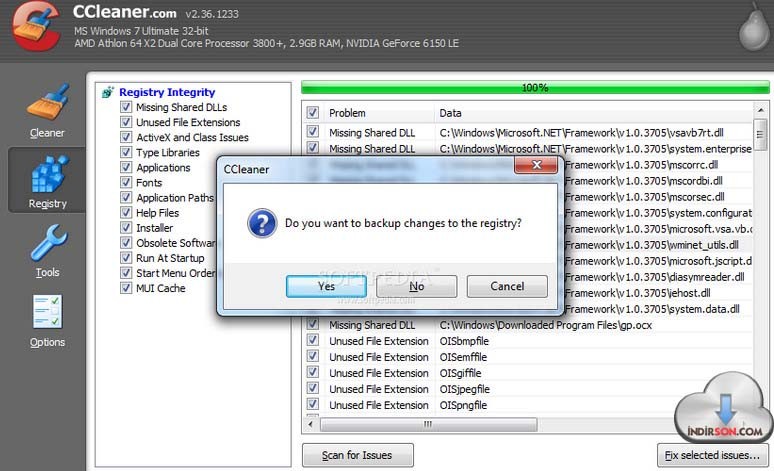Choose No in the backup dialog

coord(417,286)
